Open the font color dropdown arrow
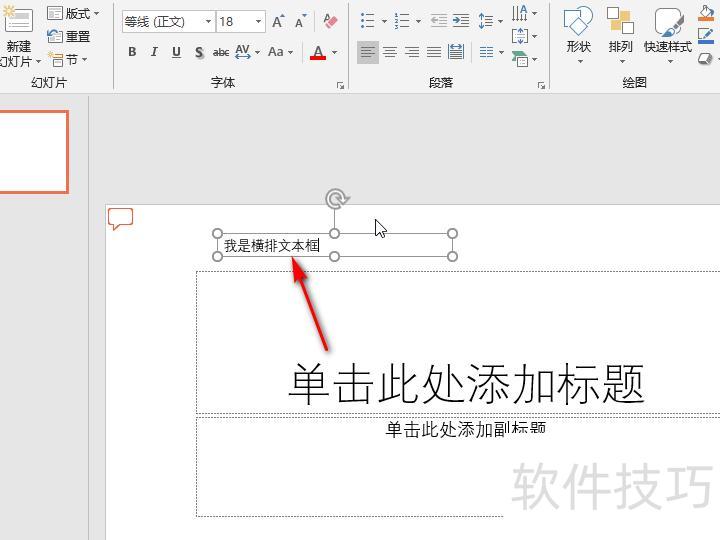The image size is (720, 540). tap(335, 52)
